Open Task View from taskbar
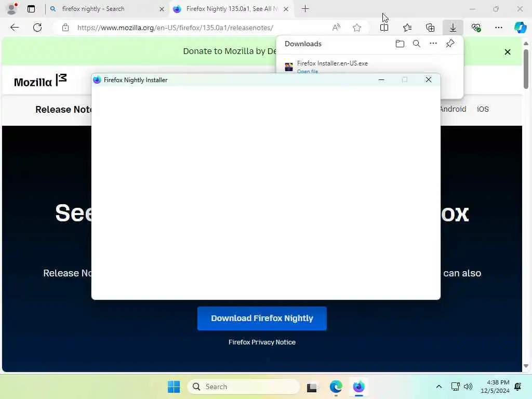The height and width of the screenshot is (399, 532). [x=312, y=387]
